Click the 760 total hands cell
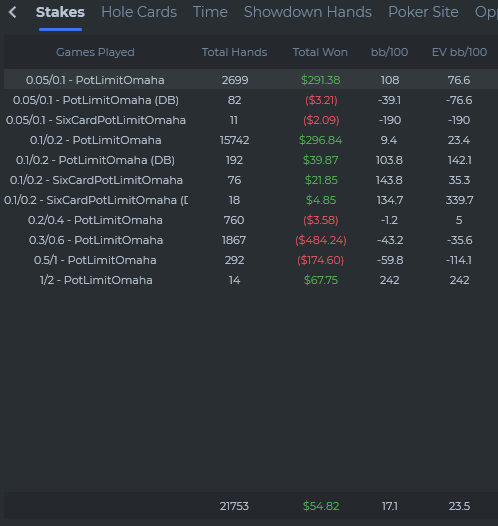498x526 pixels. point(234,220)
